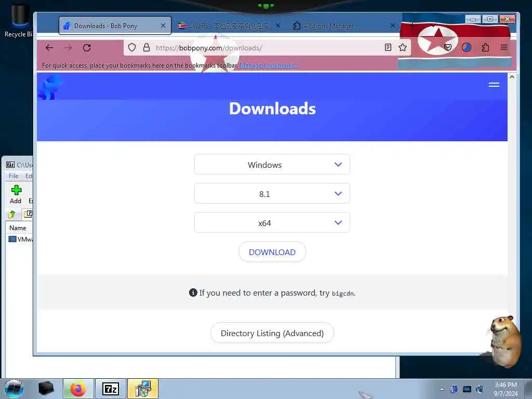532x399 pixels.
Task: Open the installer setup taskbar icon
Action: [x=143, y=389]
